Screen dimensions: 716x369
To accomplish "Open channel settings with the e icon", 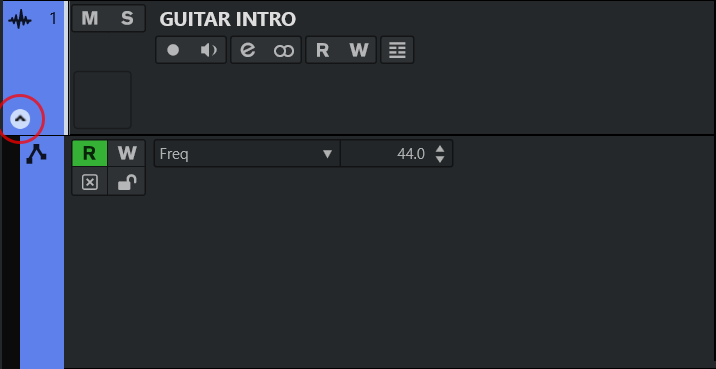I will (248, 50).
